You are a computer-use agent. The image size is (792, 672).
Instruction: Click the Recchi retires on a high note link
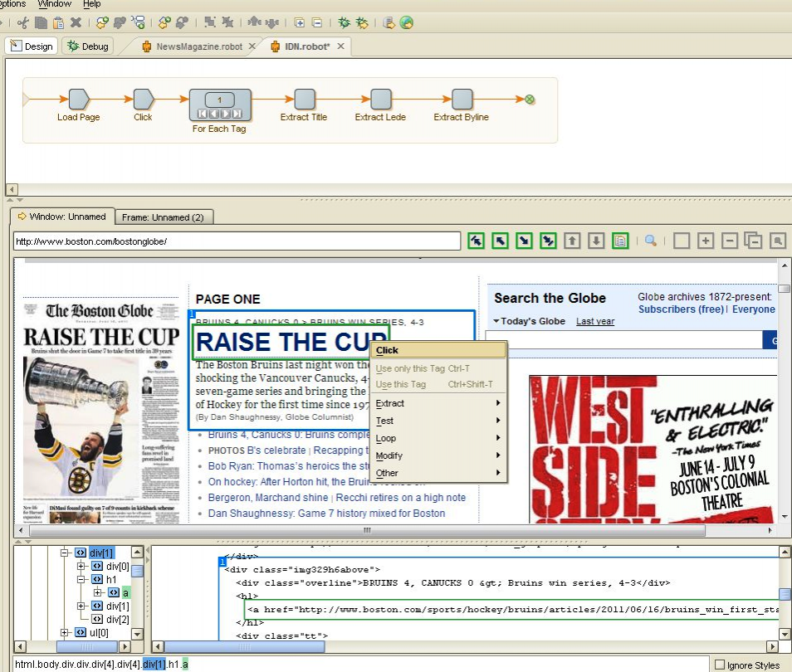tap(400, 497)
